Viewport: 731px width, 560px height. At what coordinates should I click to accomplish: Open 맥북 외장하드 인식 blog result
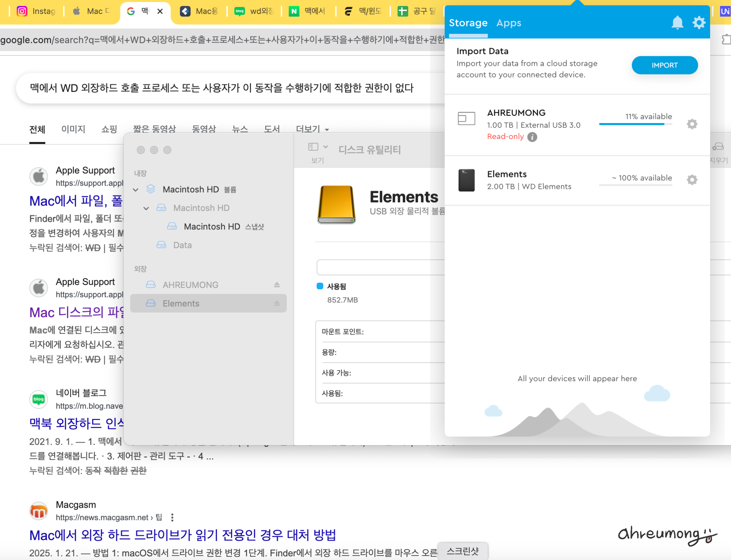coord(77,423)
